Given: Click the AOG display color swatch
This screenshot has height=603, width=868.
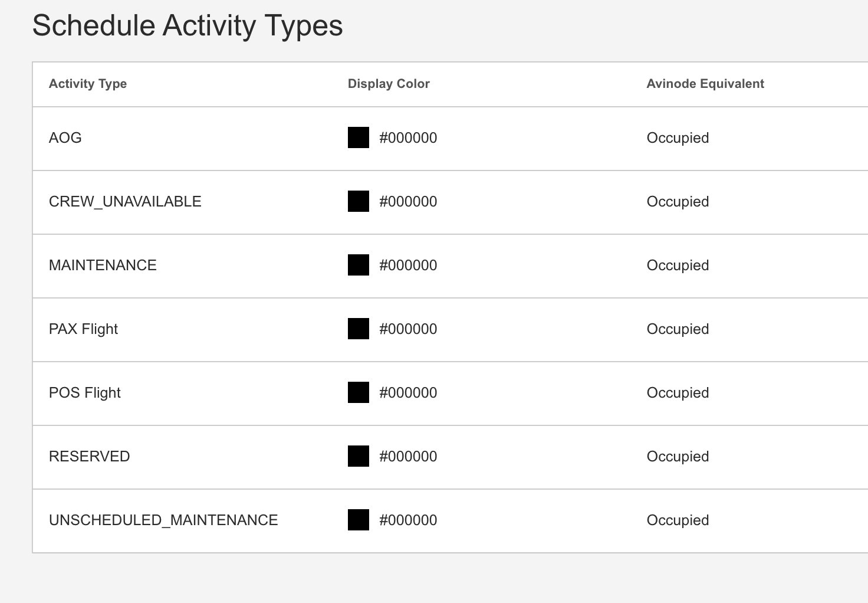Looking at the screenshot, I should pyautogui.click(x=359, y=137).
